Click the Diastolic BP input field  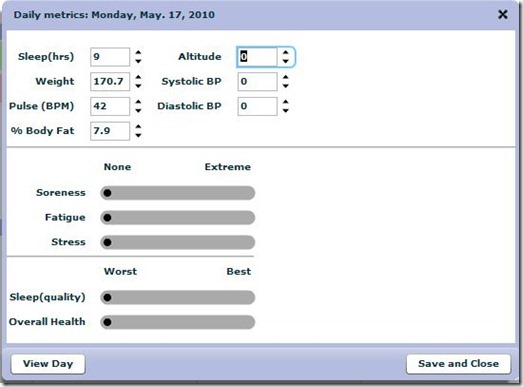click(257, 106)
